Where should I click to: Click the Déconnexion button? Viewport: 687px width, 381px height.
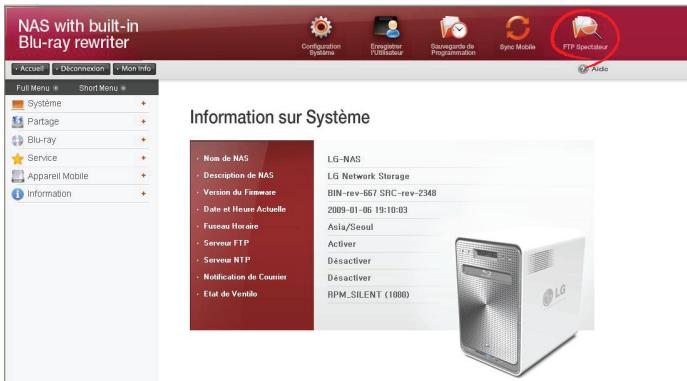coord(81,69)
